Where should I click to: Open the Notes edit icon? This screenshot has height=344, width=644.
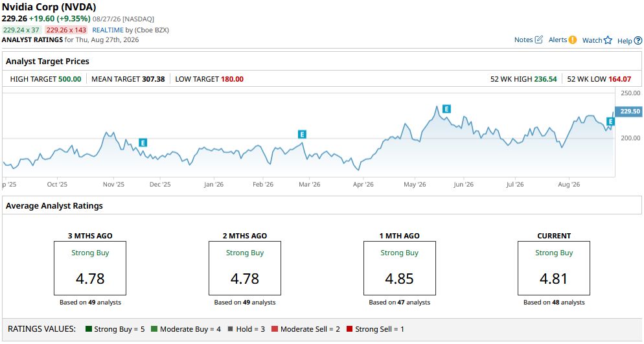[538, 40]
